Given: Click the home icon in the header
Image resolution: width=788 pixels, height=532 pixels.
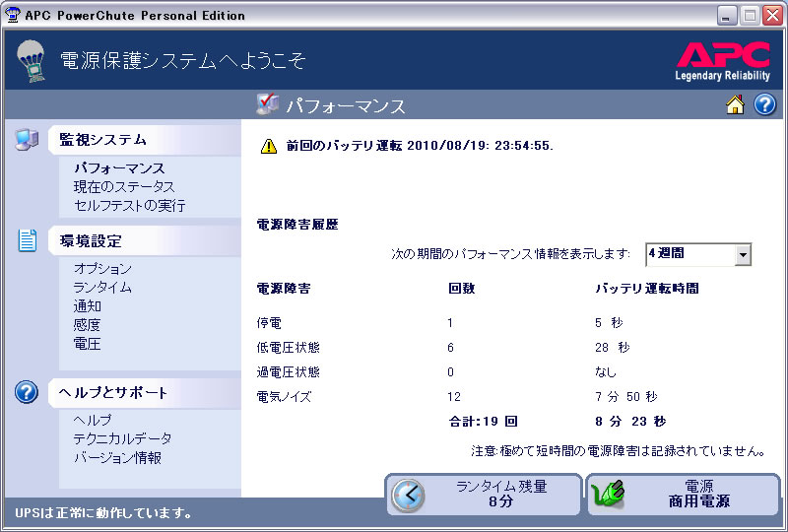Looking at the screenshot, I should (735, 104).
